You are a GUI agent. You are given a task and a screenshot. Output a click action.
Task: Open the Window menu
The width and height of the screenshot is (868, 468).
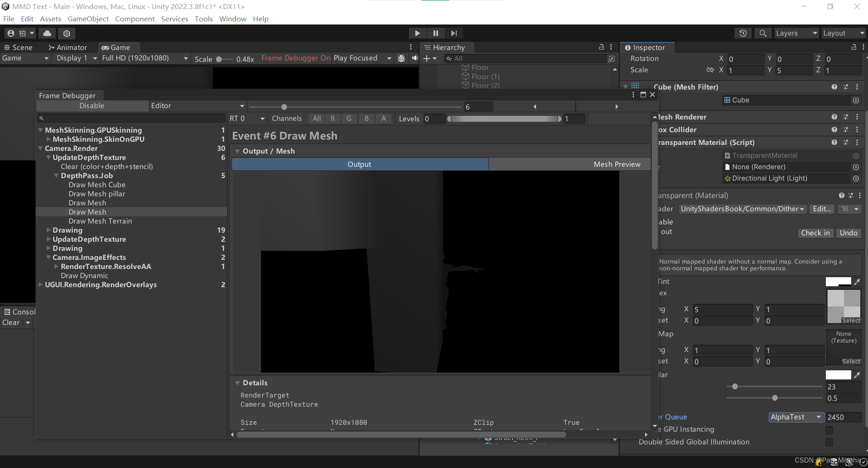232,19
